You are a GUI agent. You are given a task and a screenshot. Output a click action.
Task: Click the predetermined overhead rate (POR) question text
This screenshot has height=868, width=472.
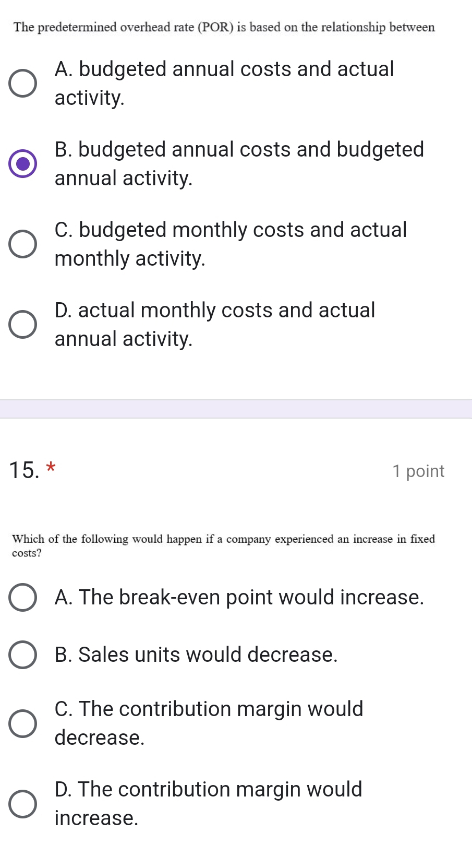[x=224, y=27]
